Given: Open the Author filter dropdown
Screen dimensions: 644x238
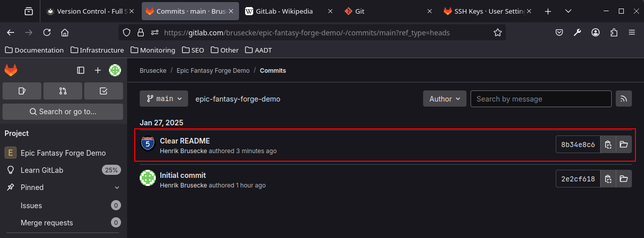Looking at the screenshot, I should point(445,99).
